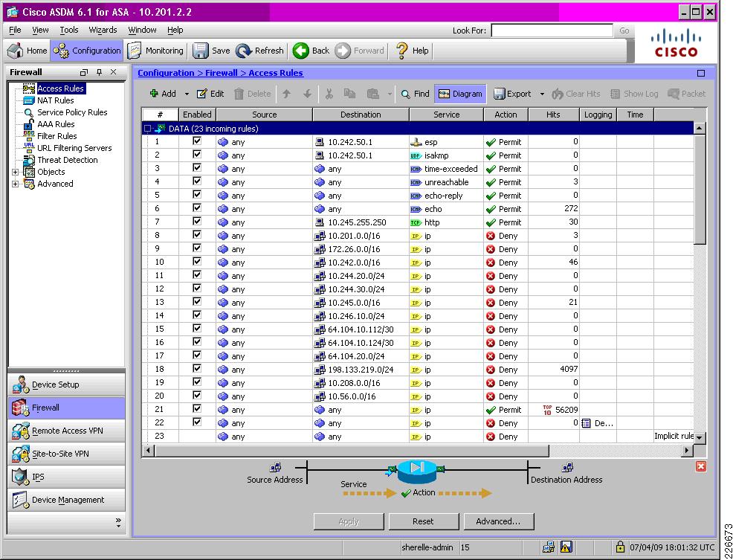Pin the Firewall panel
Screen dimensions: 733x560
point(99,72)
